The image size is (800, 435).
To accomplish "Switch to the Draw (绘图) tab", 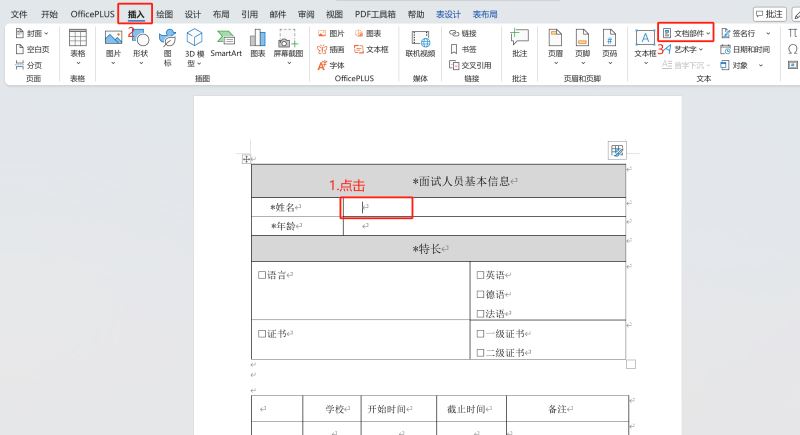I will [164, 14].
